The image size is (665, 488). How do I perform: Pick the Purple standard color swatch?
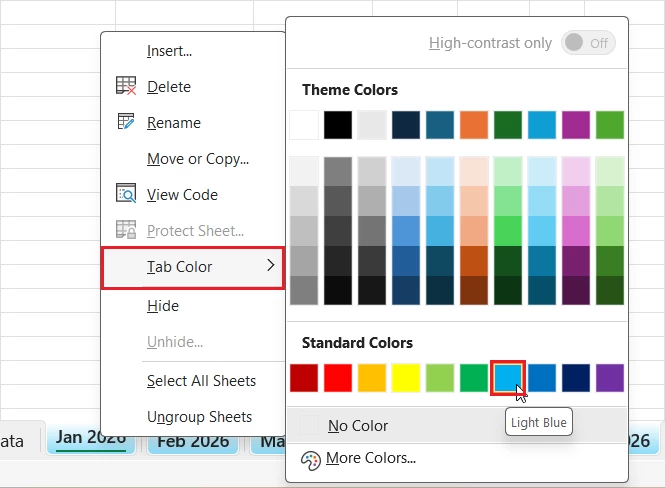click(x=610, y=378)
